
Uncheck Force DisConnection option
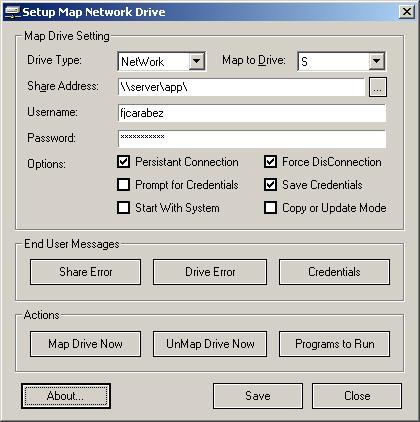pos(270,162)
